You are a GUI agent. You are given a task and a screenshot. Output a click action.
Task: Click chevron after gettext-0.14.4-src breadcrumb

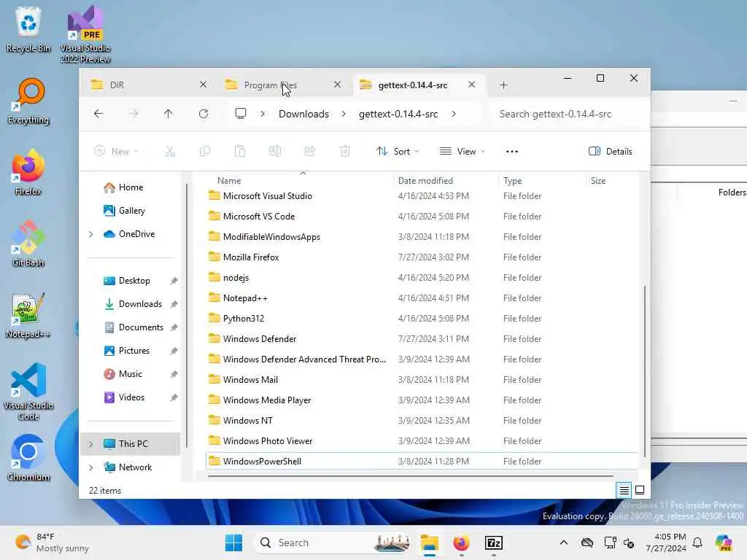(454, 114)
